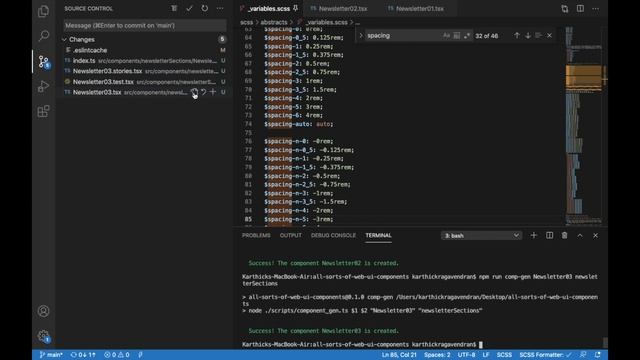Viewport: 640px width, 360px height.
Task: Click 'Spaces: 2' indentation setting
Action: click(x=437, y=355)
